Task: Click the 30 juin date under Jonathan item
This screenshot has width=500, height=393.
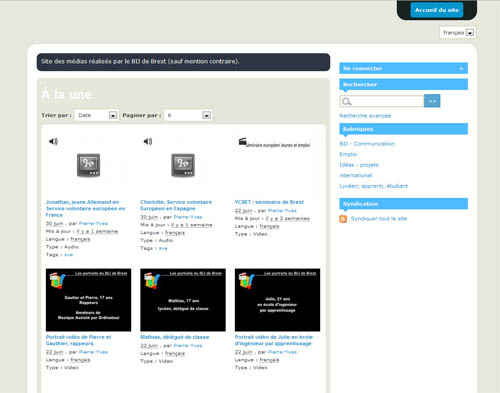Action: point(54,223)
